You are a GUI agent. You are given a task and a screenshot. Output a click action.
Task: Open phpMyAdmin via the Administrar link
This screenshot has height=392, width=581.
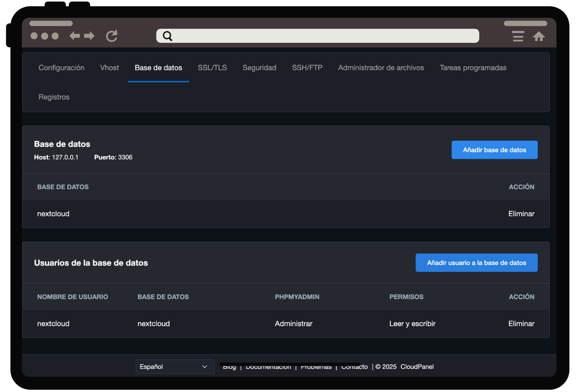293,324
